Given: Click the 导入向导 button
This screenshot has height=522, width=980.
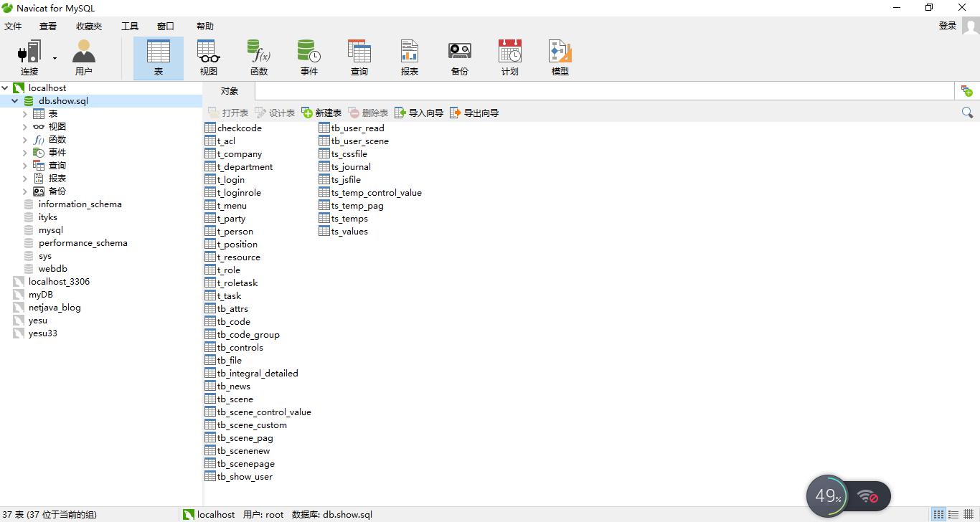Looking at the screenshot, I should pos(419,113).
